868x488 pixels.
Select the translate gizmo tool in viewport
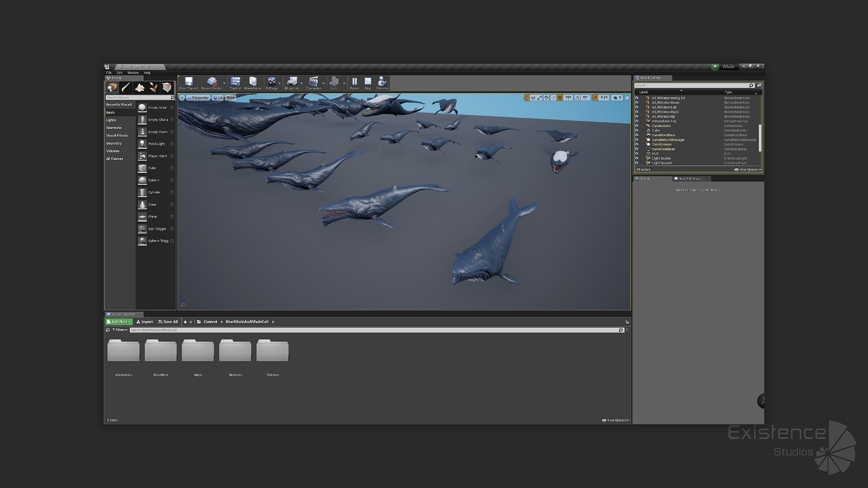click(x=527, y=98)
